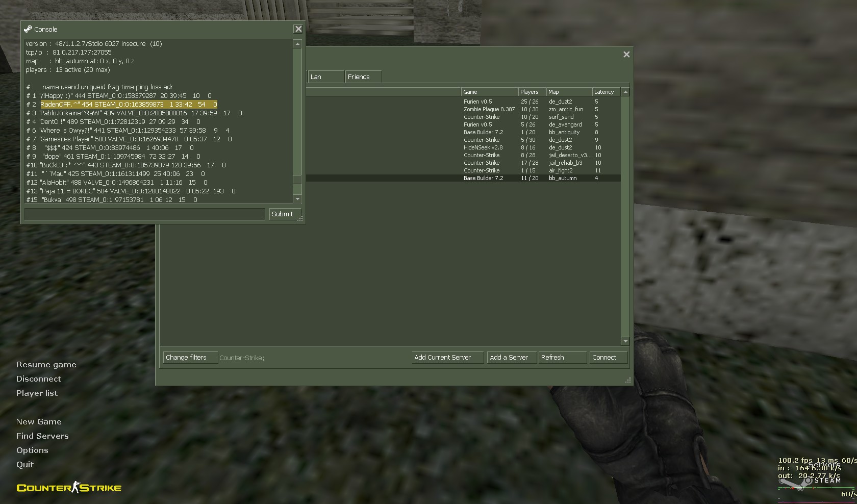Viewport: 857px width, 504px height.
Task: Connect to the selected server
Action: pos(608,358)
